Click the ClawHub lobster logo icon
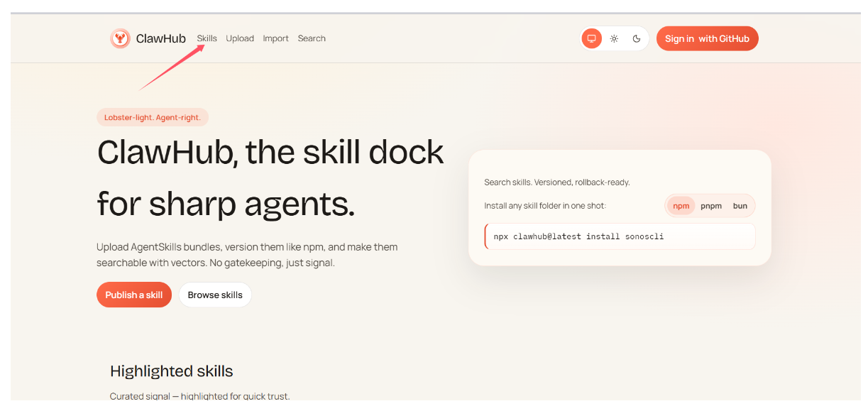 click(120, 38)
